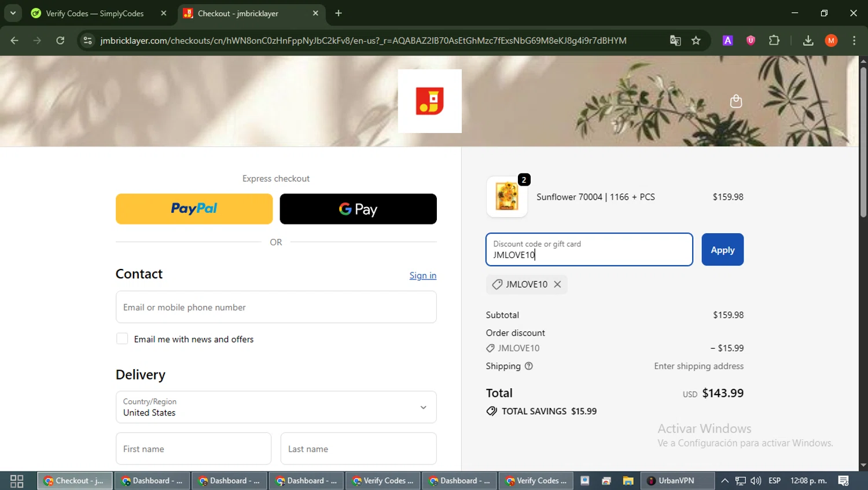
Task: Close the Checkout jmbricklayer tab
Action: tap(315, 13)
